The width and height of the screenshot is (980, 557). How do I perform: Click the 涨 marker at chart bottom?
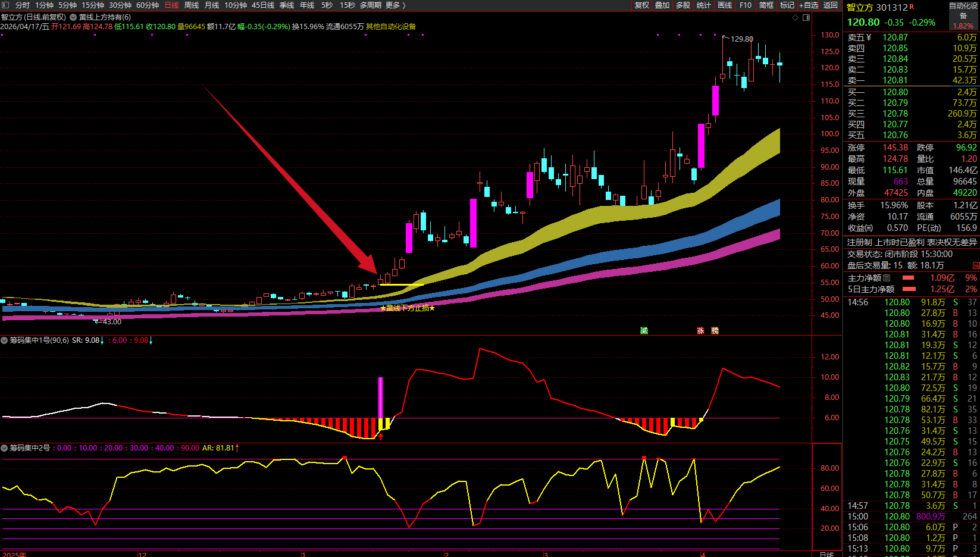[700, 330]
